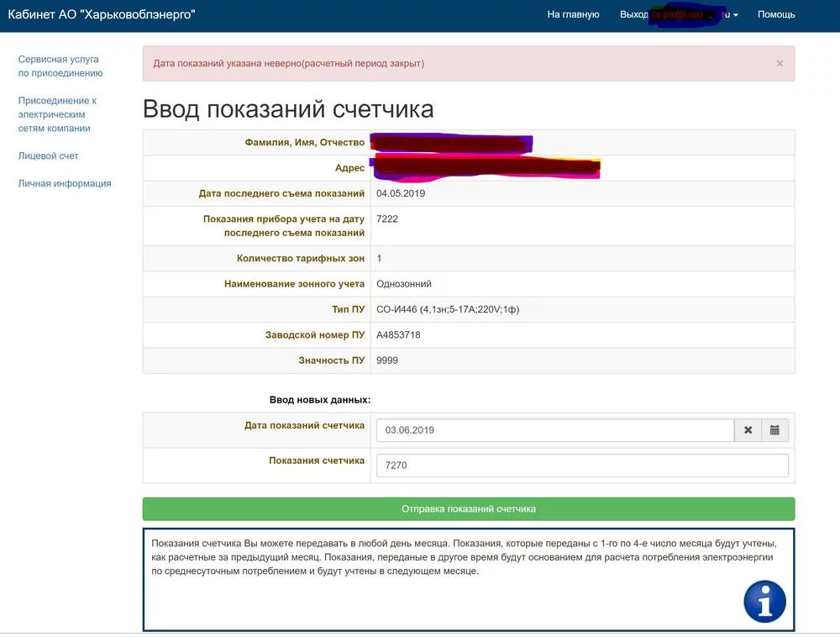Go to 'На главную' in top navigation
This screenshot has height=637, width=840.
coord(573,14)
